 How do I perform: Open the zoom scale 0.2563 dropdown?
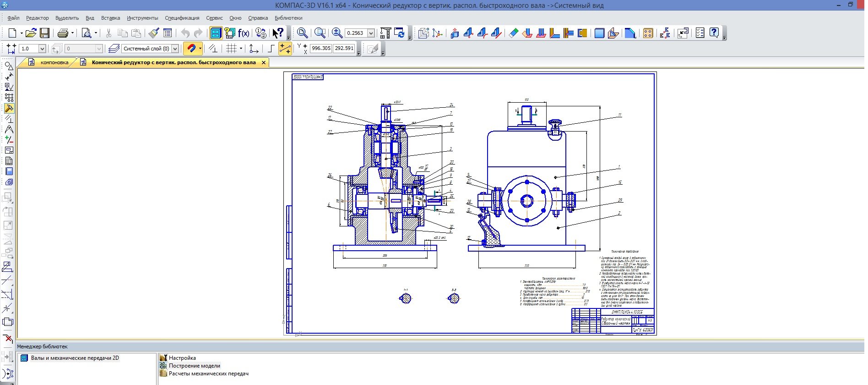(371, 33)
